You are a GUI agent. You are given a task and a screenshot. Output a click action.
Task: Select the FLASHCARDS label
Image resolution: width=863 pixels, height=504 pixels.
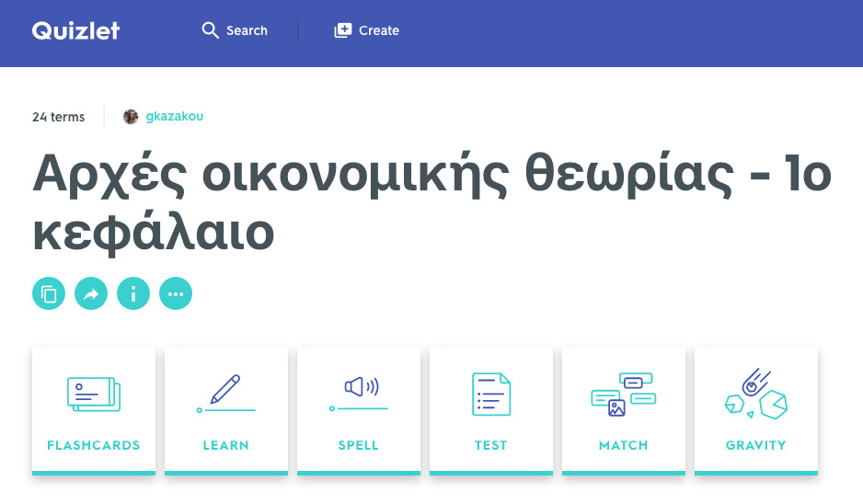94,445
